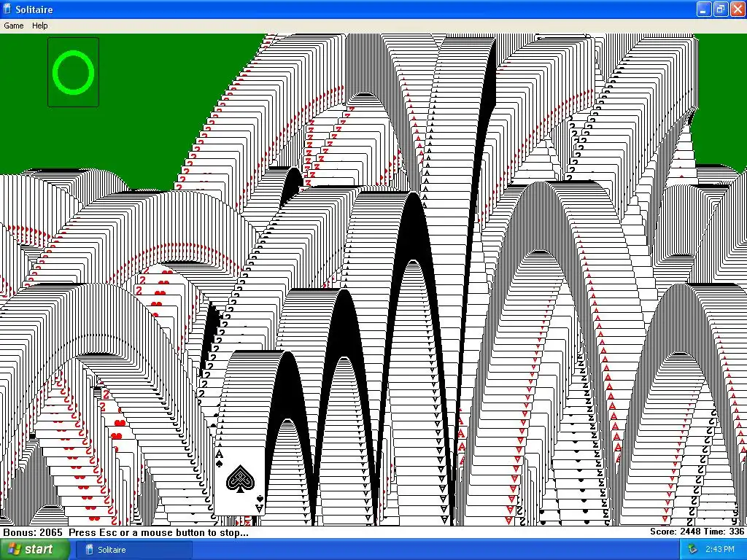
Task: Click the system tray icon beside clock
Action: pos(692,550)
